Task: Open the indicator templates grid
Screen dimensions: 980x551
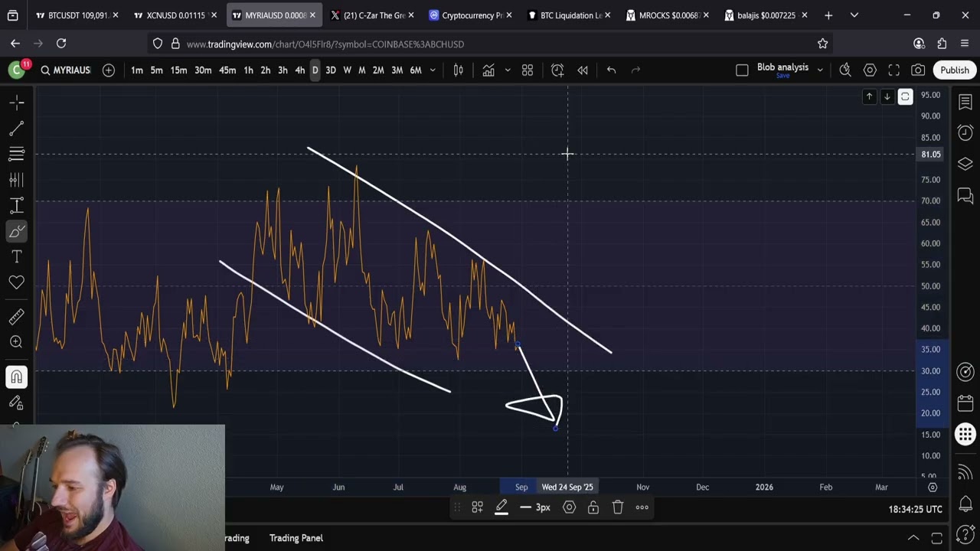Action: pyautogui.click(x=528, y=70)
